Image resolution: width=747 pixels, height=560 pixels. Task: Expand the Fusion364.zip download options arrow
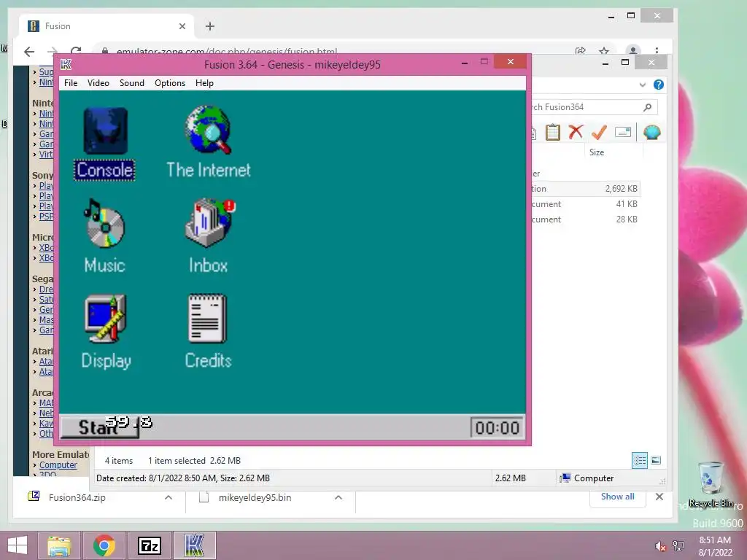click(169, 497)
